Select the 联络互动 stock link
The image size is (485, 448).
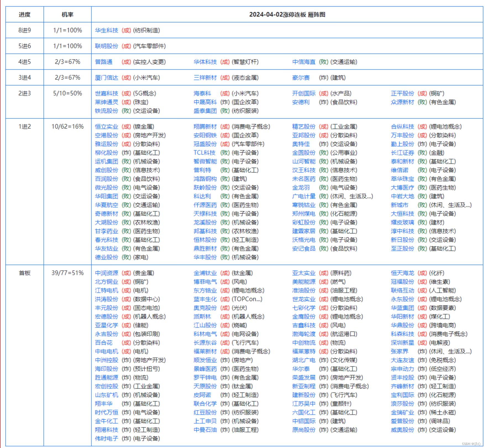[402, 290]
